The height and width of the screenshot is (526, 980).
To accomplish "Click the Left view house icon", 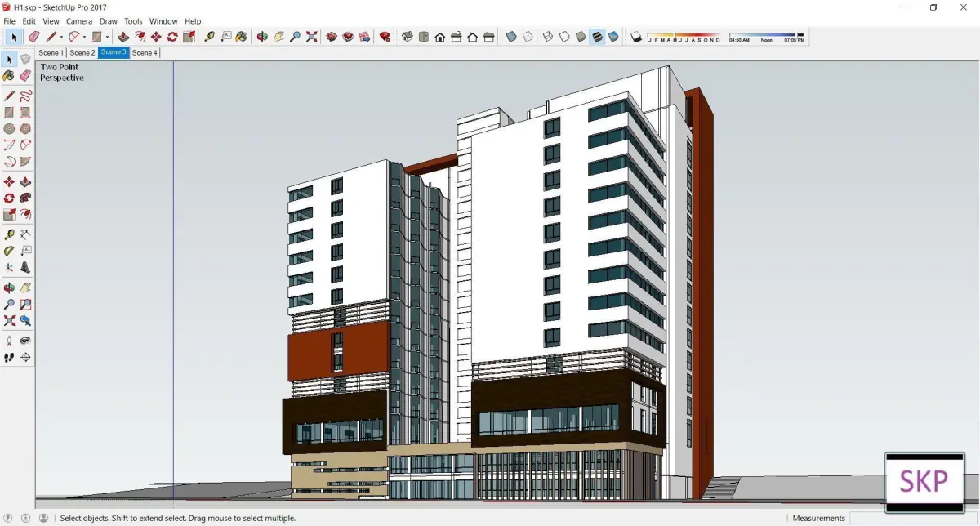I will point(489,37).
